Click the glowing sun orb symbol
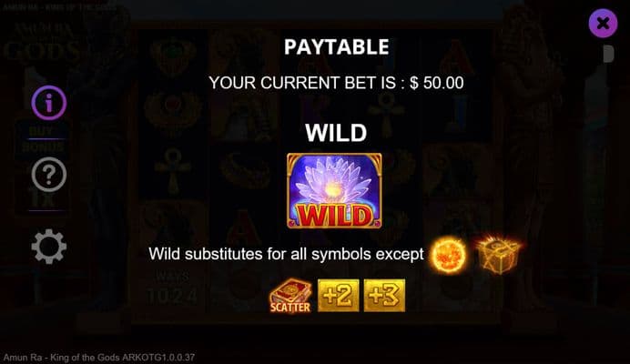Screen dimensions: 630x364 point(448,255)
